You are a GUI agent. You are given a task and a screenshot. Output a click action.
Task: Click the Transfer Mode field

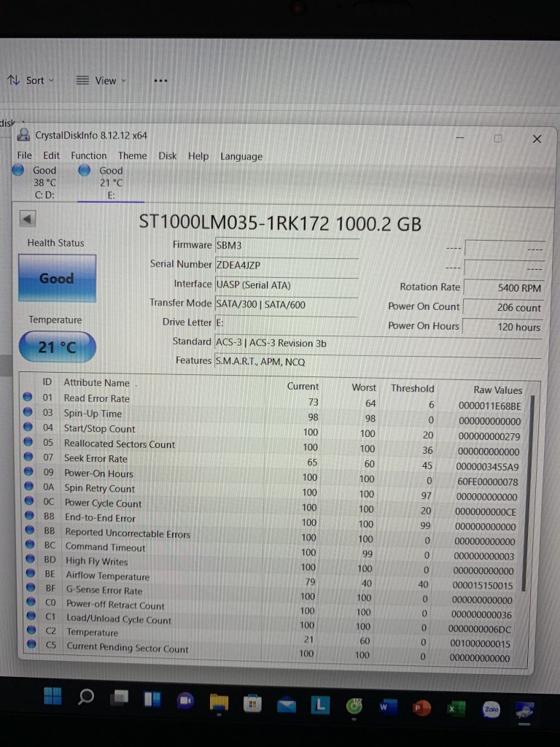click(x=286, y=304)
